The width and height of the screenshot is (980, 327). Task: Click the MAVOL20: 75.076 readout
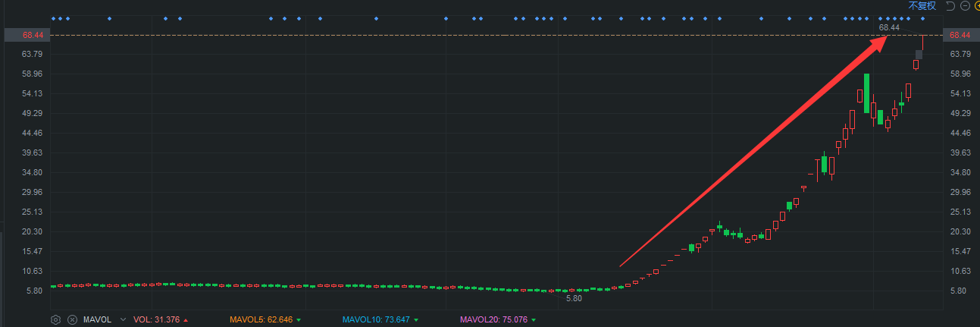click(x=493, y=319)
